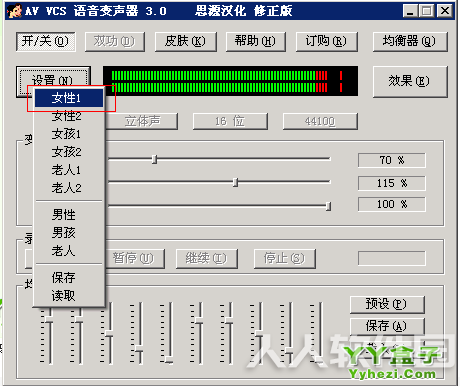Click the second equalizer band slider handle
Screen dimensions: 460x386
pyautogui.click(x=79, y=320)
